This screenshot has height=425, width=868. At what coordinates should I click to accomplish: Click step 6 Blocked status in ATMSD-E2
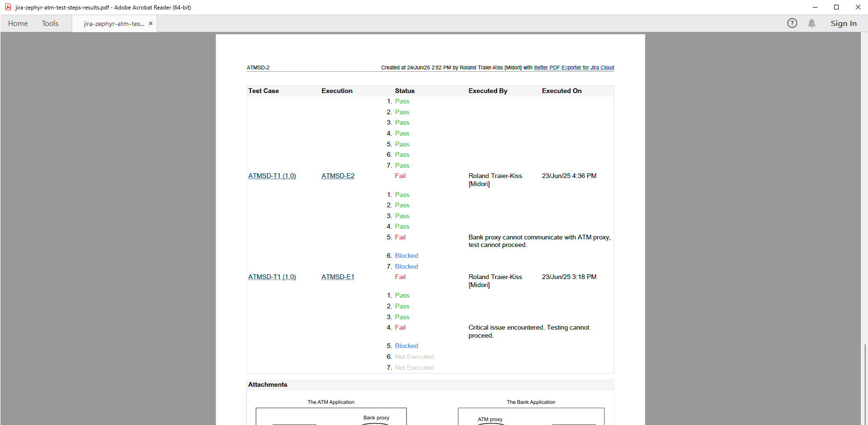tap(406, 255)
